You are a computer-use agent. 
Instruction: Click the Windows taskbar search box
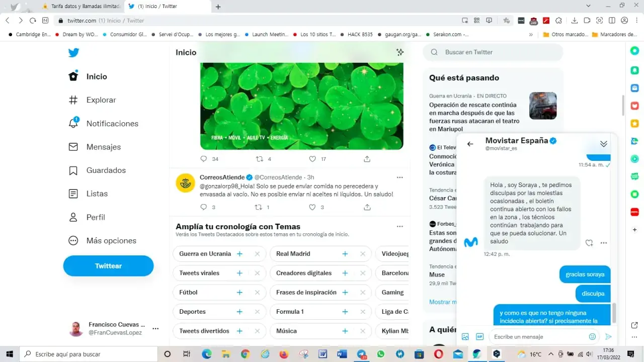pos(89,354)
